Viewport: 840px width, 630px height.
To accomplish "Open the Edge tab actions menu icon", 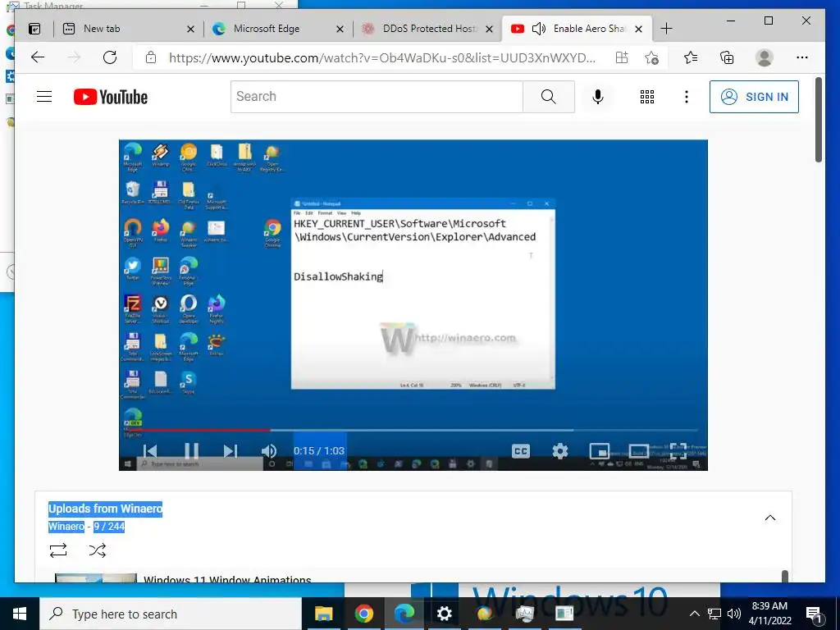I will pos(34,29).
